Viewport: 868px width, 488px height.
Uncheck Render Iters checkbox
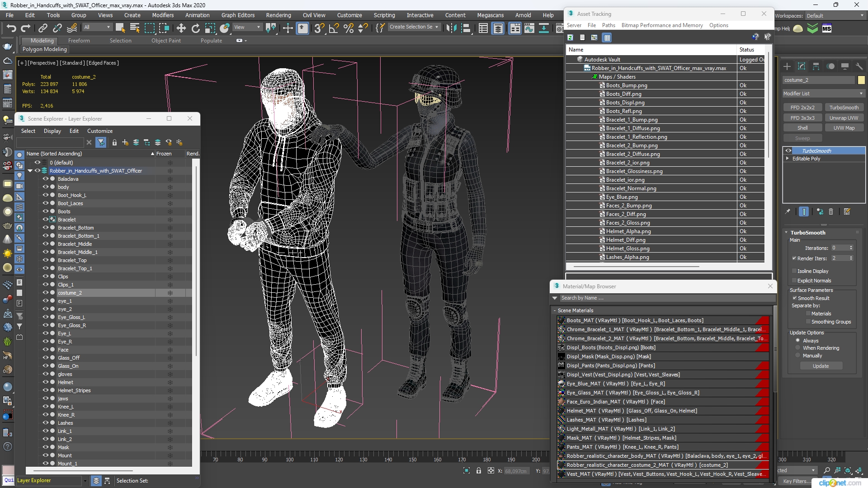794,258
